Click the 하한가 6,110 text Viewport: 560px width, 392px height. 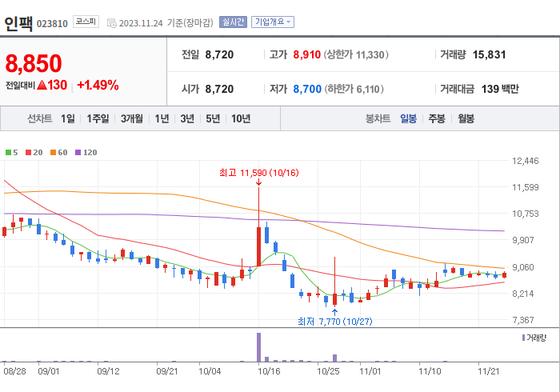point(354,89)
